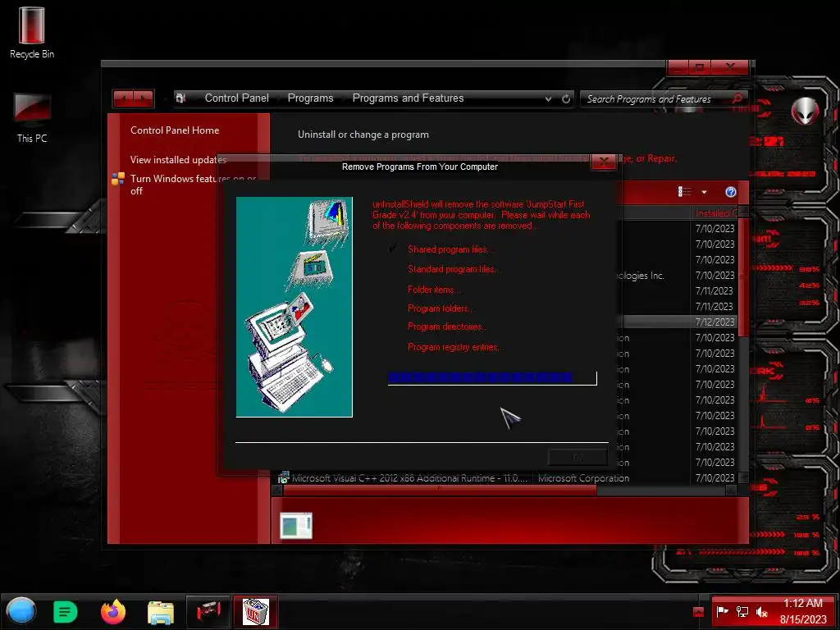
Task: Open address bar history dropdown
Action: [548, 98]
